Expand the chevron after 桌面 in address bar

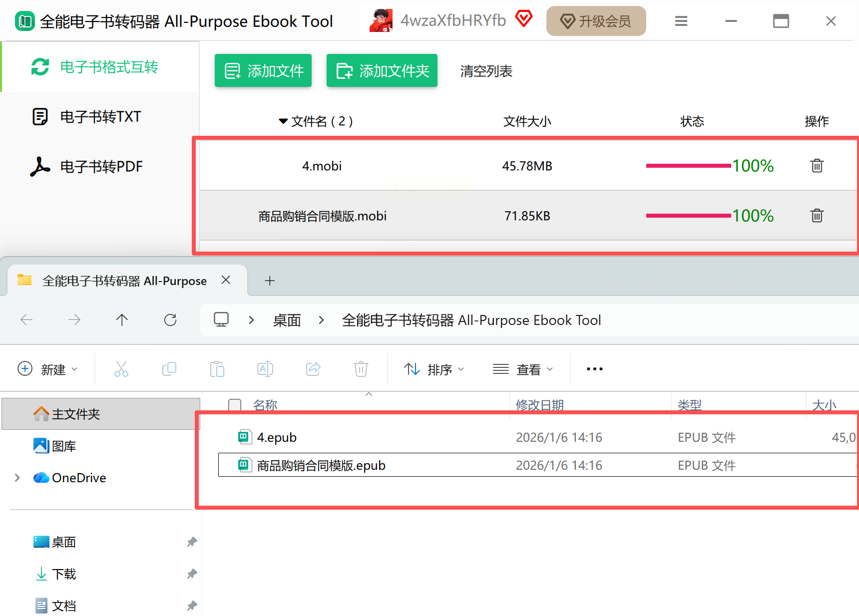pyautogui.click(x=321, y=319)
